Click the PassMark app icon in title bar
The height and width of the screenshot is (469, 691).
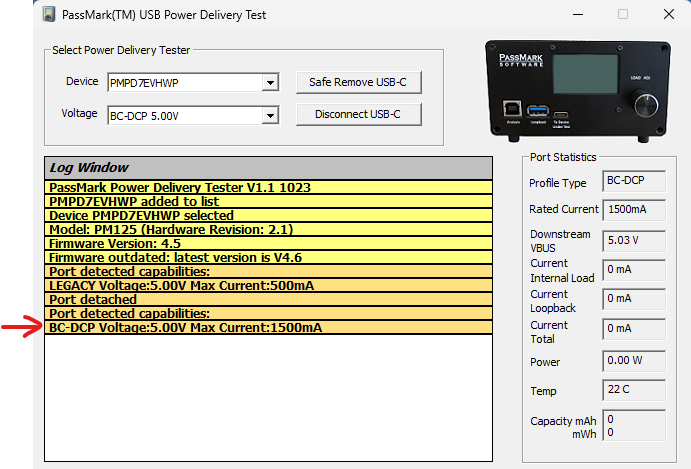pyautogui.click(x=49, y=14)
